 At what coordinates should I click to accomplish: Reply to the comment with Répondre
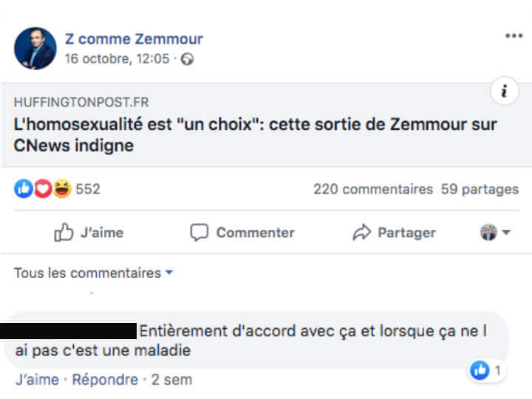[x=104, y=380]
